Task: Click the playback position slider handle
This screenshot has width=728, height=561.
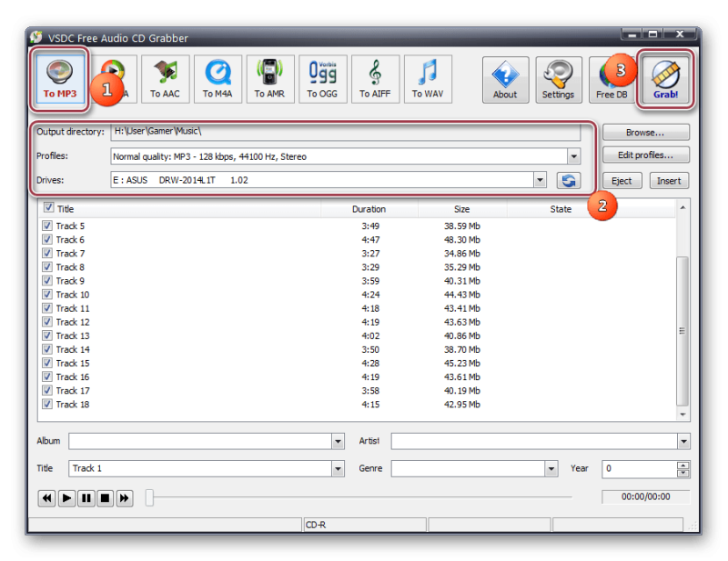Action: click(149, 497)
